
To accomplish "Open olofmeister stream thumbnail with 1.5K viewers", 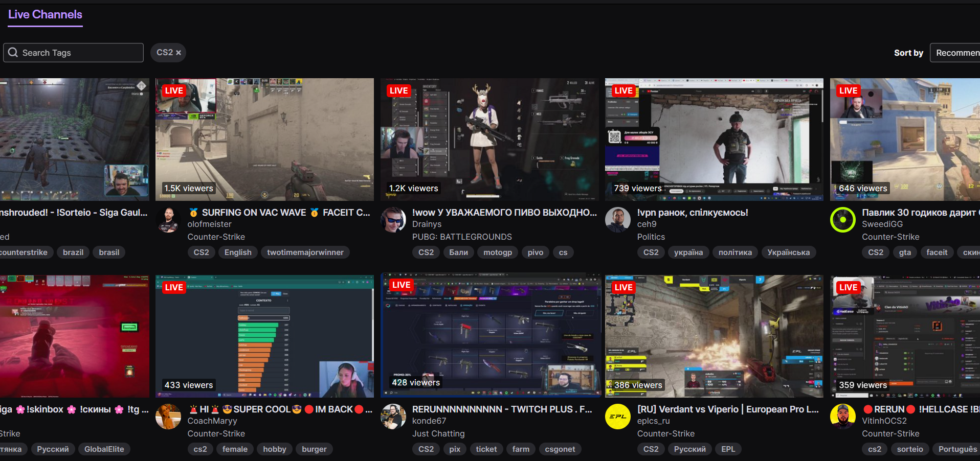I will pyautogui.click(x=264, y=140).
